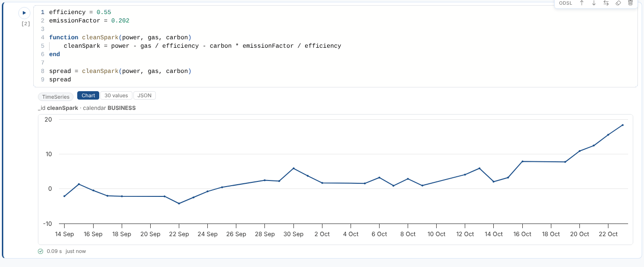Click the '-10' y-axis label
This screenshot has width=644, height=267.
pyautogui.click(x=47, y=224)
